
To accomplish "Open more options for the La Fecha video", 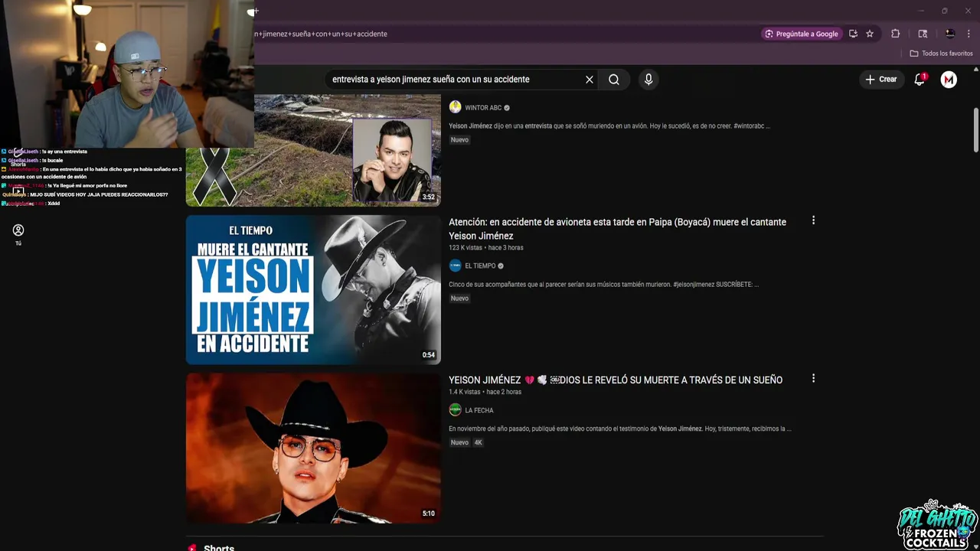I will [813, 379].
